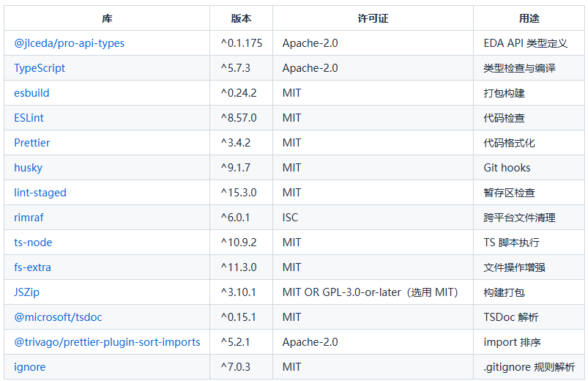
Task: Click the 暂存区检查 cell
Action: point(529,193)
